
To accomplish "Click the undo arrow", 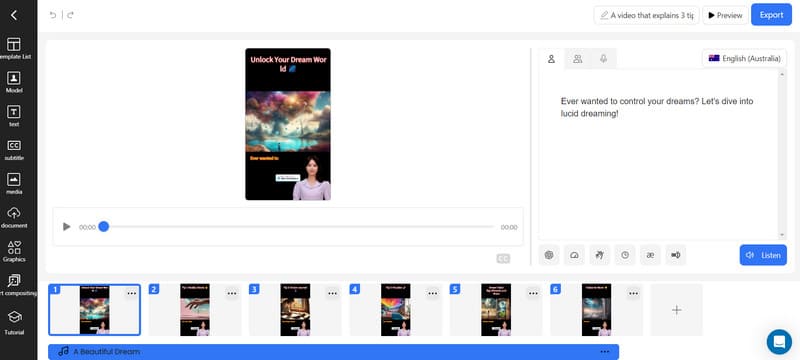I will [x=53, y=15].
